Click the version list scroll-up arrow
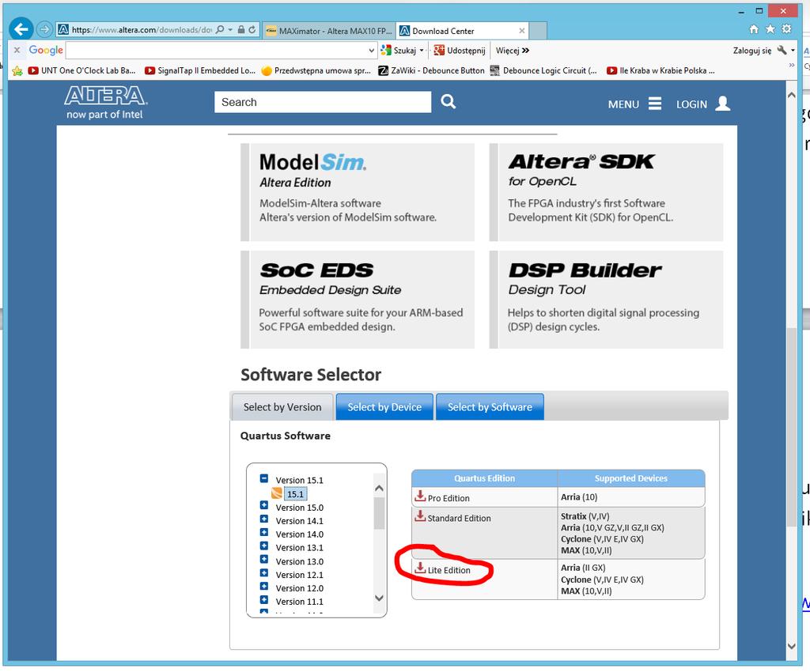This screenshot has width=810, height=672. [379, 489]
